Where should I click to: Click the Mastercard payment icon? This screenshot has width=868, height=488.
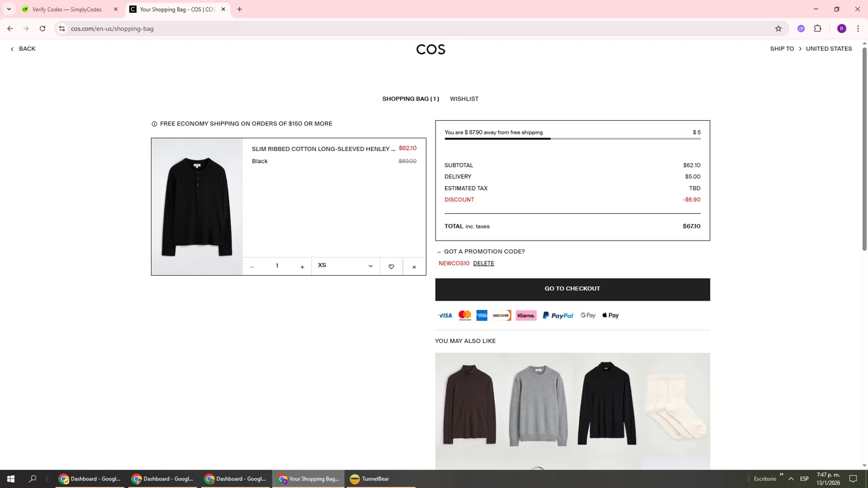pos(465,315)
